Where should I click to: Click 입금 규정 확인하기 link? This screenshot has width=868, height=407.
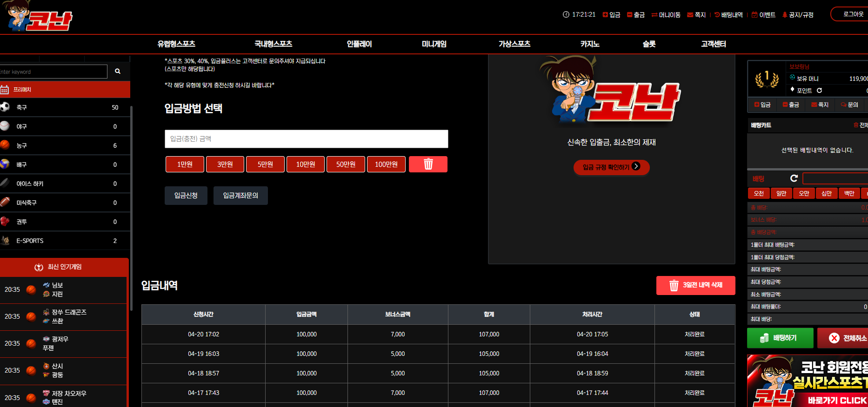click(x=611, y=167)
